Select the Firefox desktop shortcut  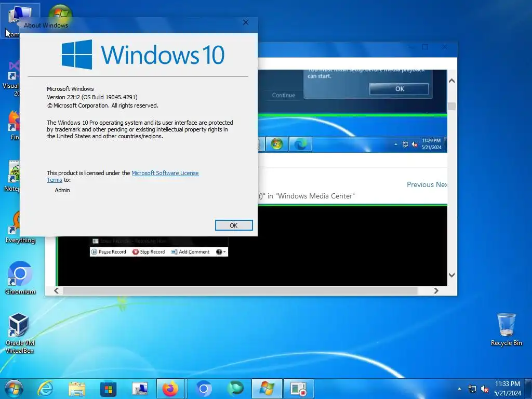coord(14,125)
